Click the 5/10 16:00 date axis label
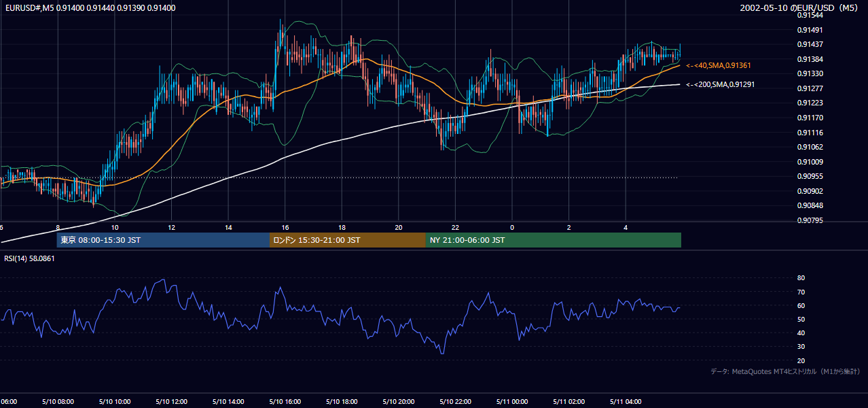The height and width of the screenshot is (408, 868). 285,401
